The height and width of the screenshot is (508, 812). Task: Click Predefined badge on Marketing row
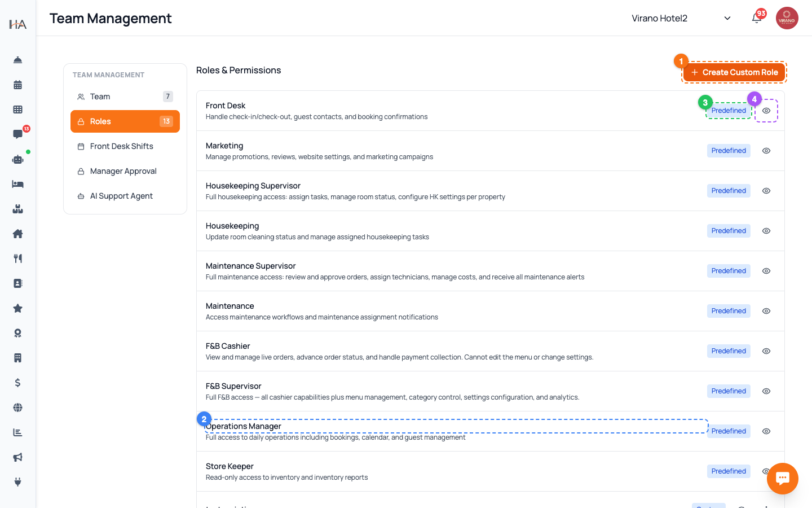click(729, 151)
